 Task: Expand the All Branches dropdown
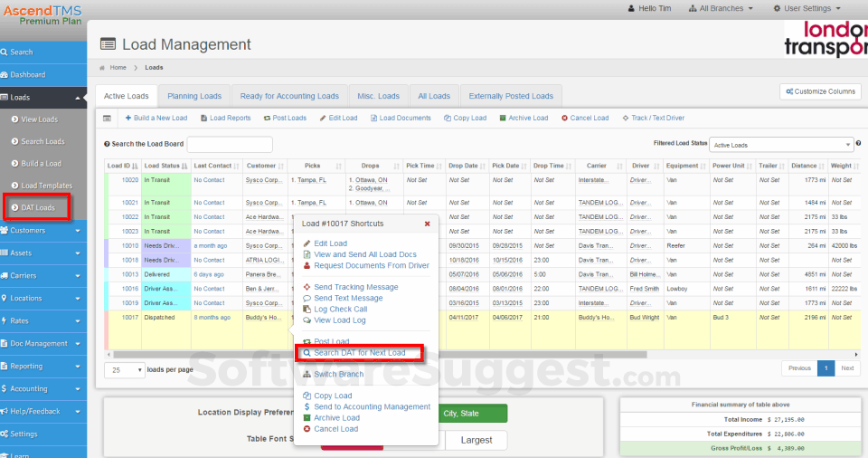click(726, 8)
